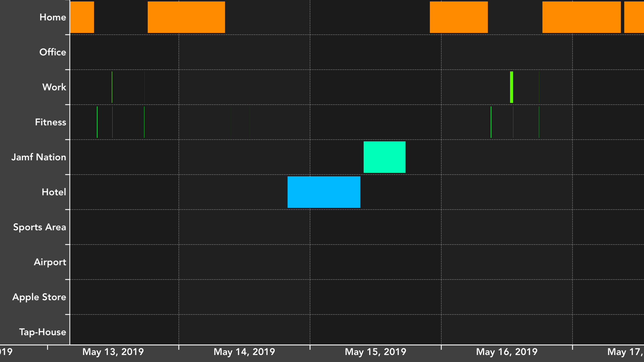The image size is (644, 362).
Task: Click the bright green Work bar on May 16
Action: (512, 87)
